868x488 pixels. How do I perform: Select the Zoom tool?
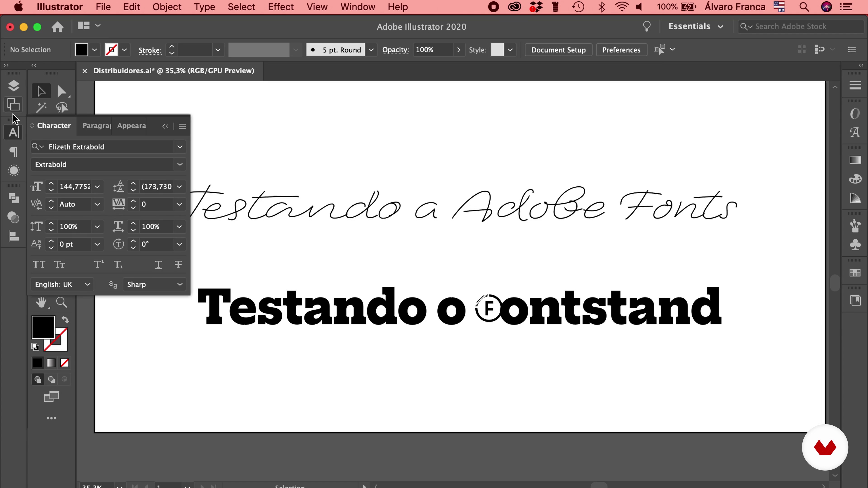click(62, 302)
